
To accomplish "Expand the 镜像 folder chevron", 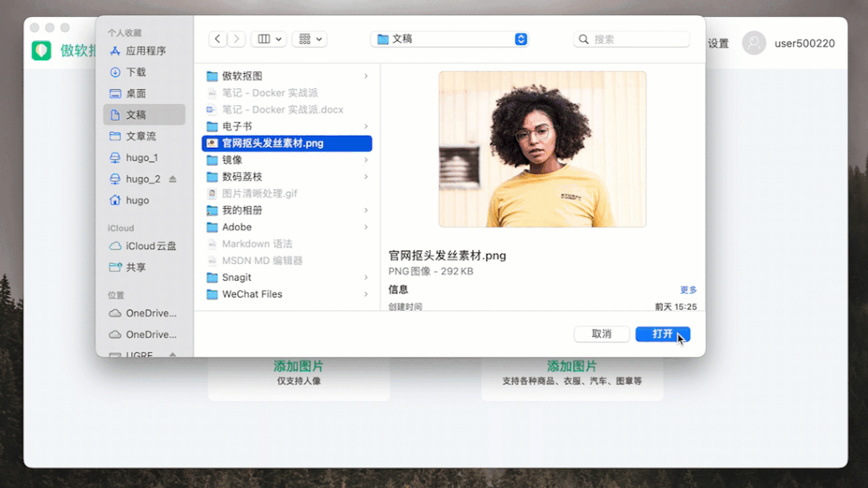I will [366, 160].
